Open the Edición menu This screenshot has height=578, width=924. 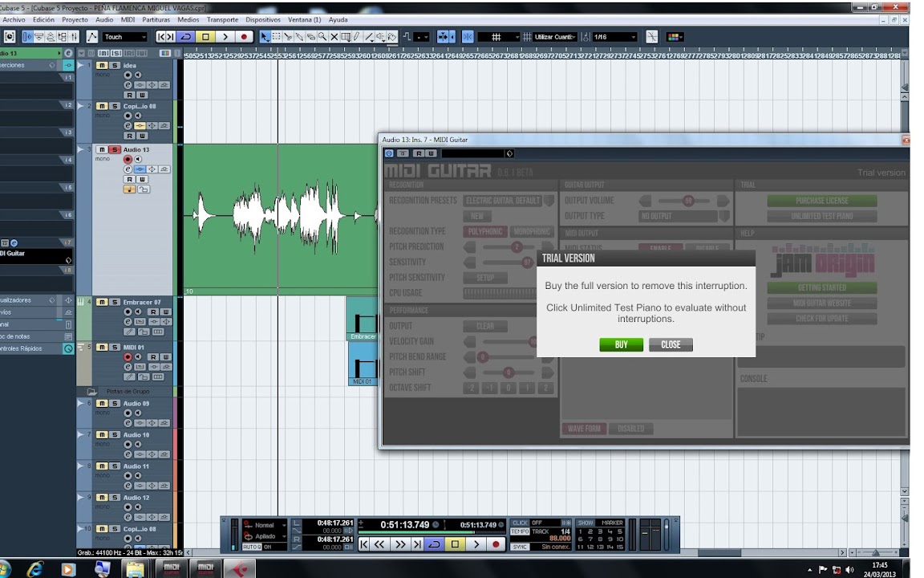click(43, 19)
